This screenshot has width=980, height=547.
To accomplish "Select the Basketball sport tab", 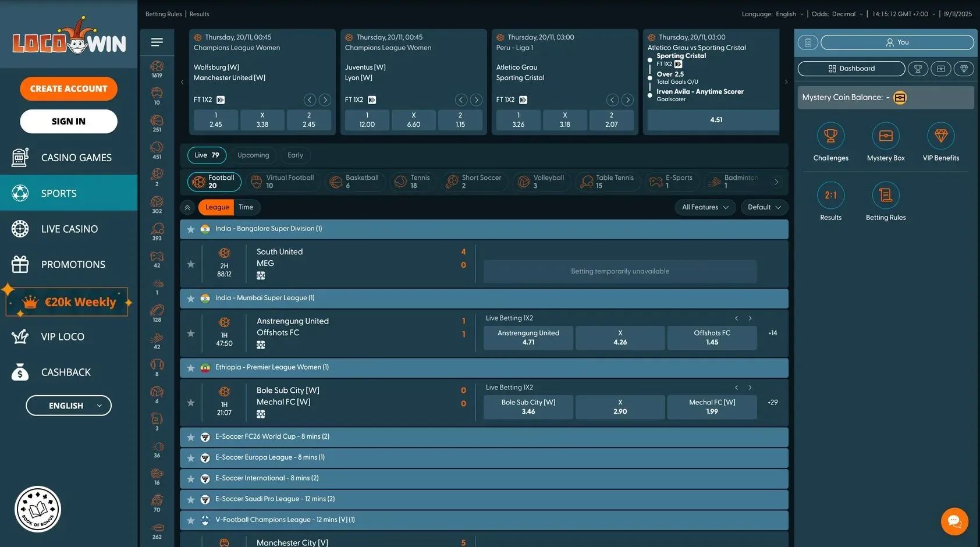I will pyautogui.click(x=354, y=182).
